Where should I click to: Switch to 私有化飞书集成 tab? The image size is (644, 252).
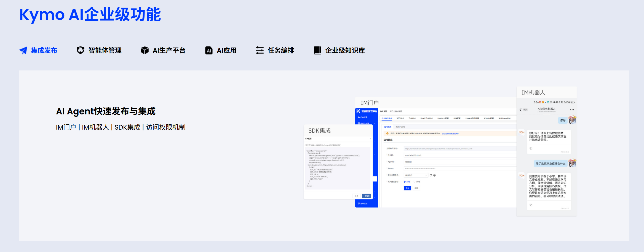point(426,118)
